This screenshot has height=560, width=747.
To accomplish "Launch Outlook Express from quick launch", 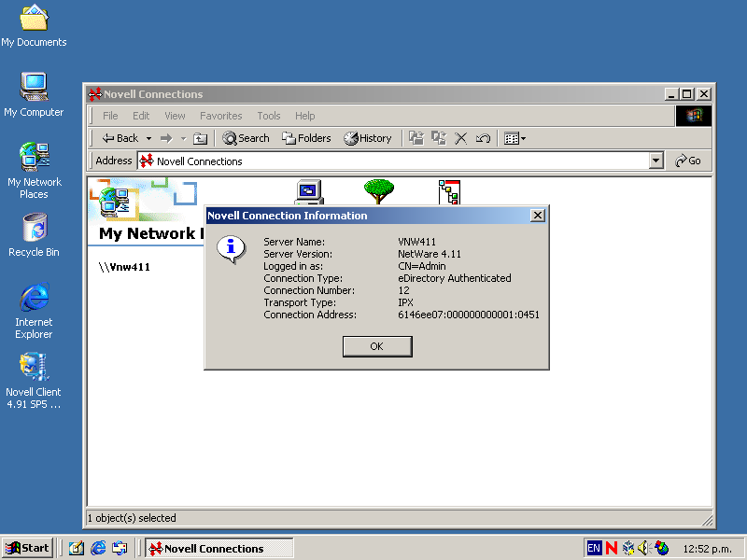I will pos(120,549).
